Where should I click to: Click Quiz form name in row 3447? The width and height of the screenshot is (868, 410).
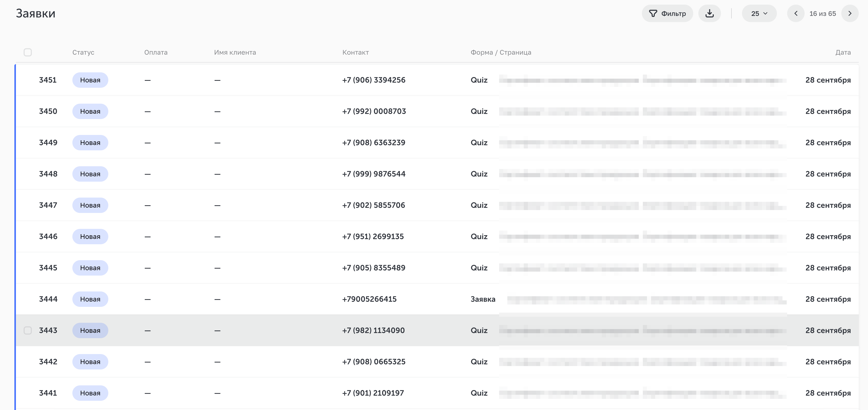click(479, 205)
